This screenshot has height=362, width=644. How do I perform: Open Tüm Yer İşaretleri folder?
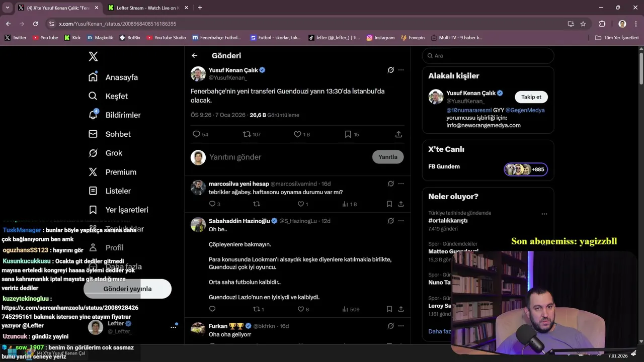tap(616, 38)
